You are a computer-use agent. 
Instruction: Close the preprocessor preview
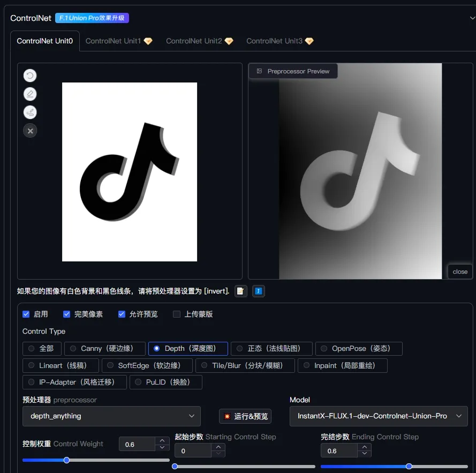(x=460, y=272)
